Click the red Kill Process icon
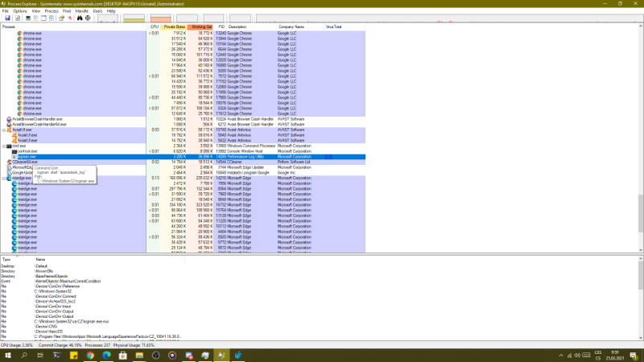Image resolution: width=644 pixels, height=362 pixels. coord(70,18)
